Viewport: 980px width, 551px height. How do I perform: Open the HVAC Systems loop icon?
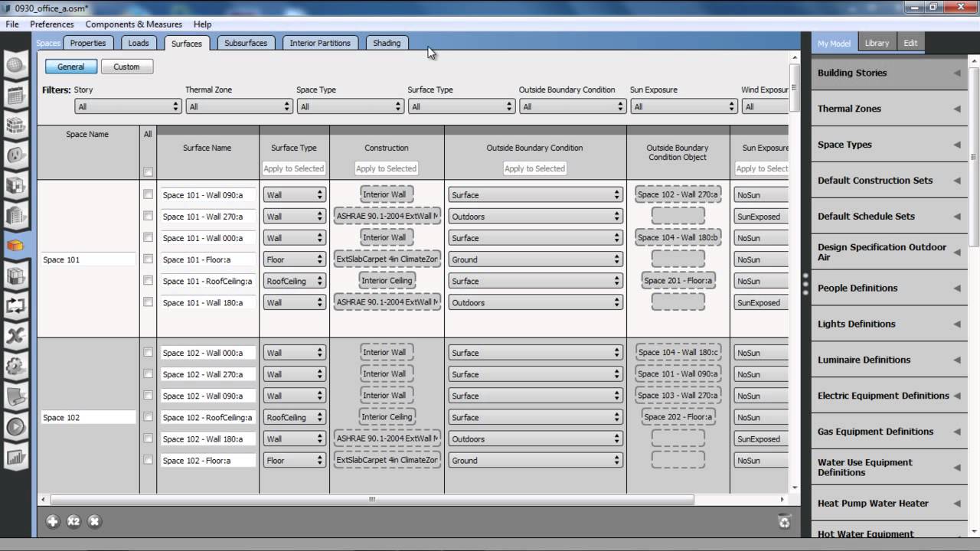[x=16, y=306]
